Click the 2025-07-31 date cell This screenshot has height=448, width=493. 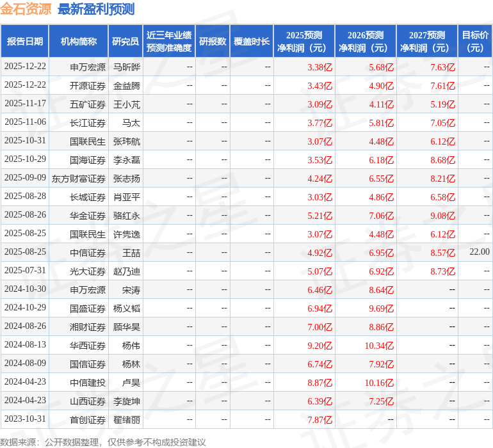pyautogui.click(x=25, y=270)
